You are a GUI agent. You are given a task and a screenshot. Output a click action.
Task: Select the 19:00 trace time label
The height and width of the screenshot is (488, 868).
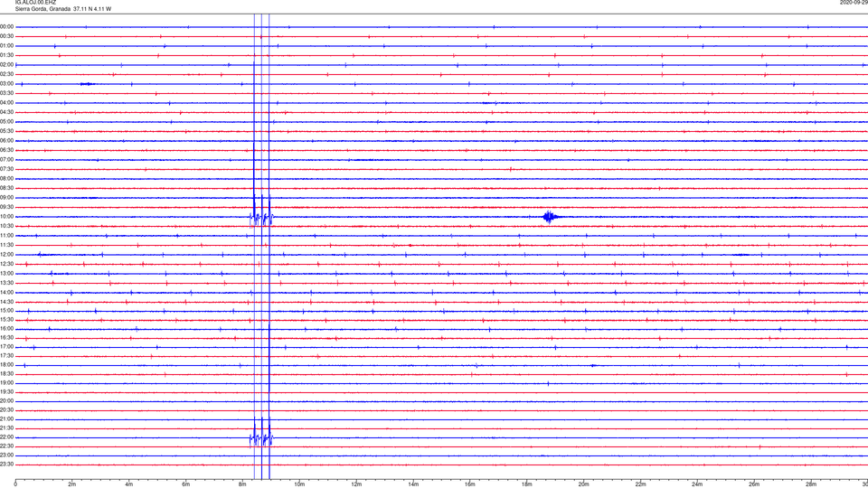click(6, 383)
